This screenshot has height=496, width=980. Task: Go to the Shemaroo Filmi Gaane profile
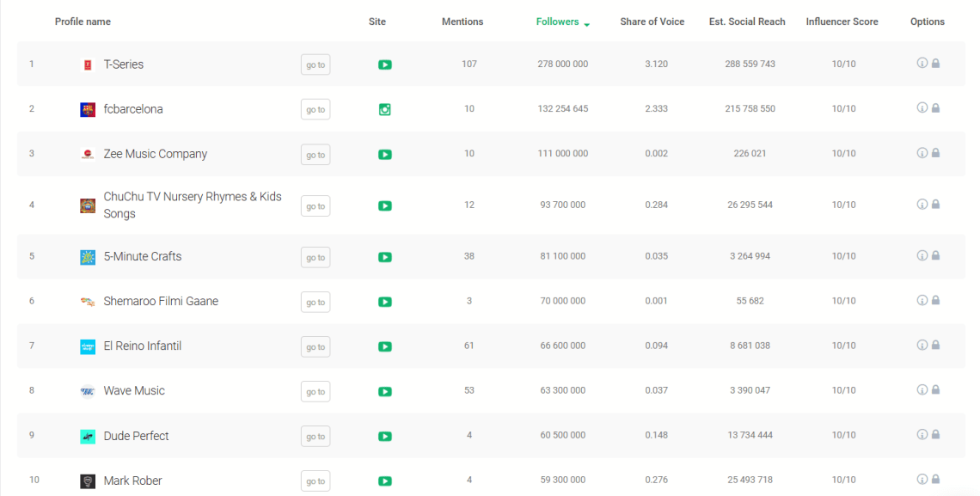tap(315, 303)
